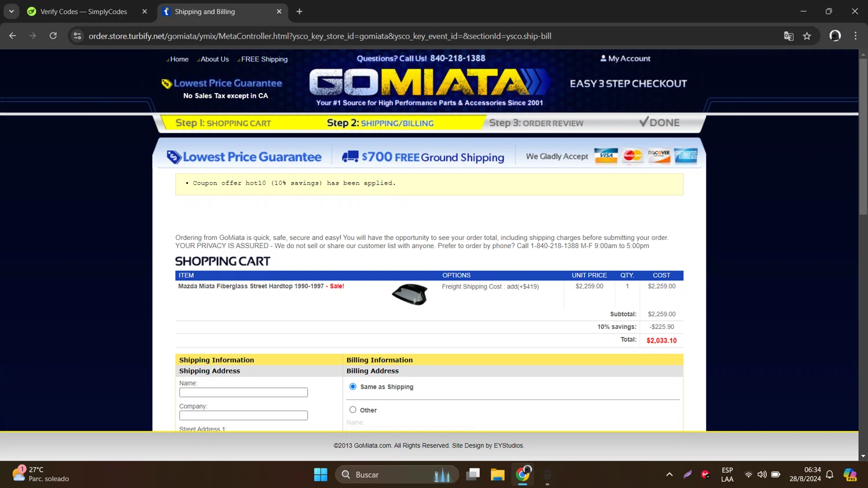Open Task View on the taskbar
The width and height of the screenshot is (868, 488).
tap(473, 475)
